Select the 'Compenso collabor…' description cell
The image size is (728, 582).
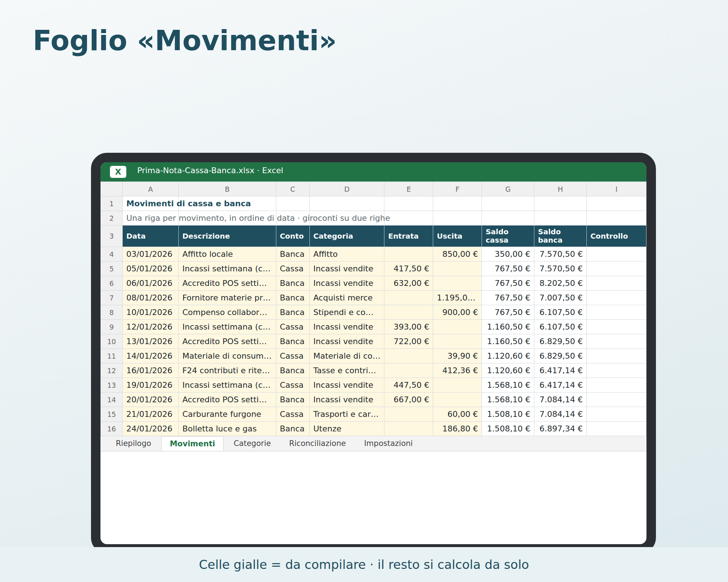(227, 312)
